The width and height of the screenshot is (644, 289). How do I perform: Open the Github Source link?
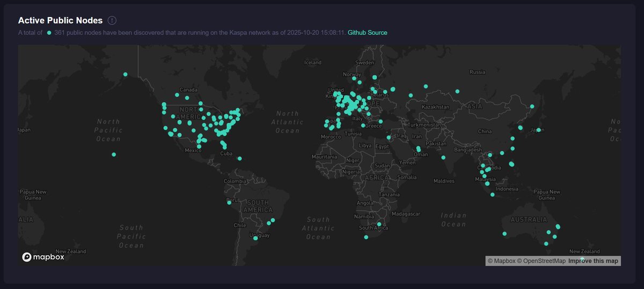click(367, 33)
